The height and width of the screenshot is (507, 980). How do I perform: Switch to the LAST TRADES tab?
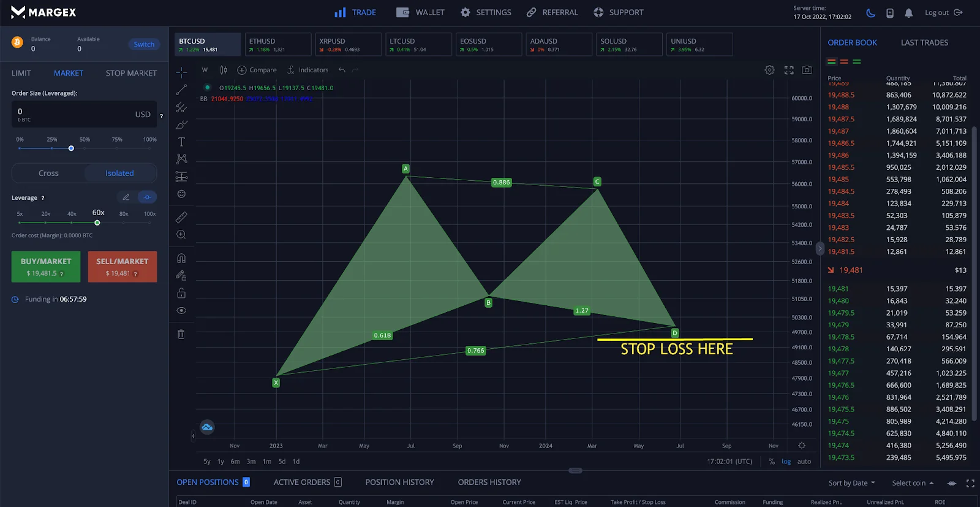(924, 43)
